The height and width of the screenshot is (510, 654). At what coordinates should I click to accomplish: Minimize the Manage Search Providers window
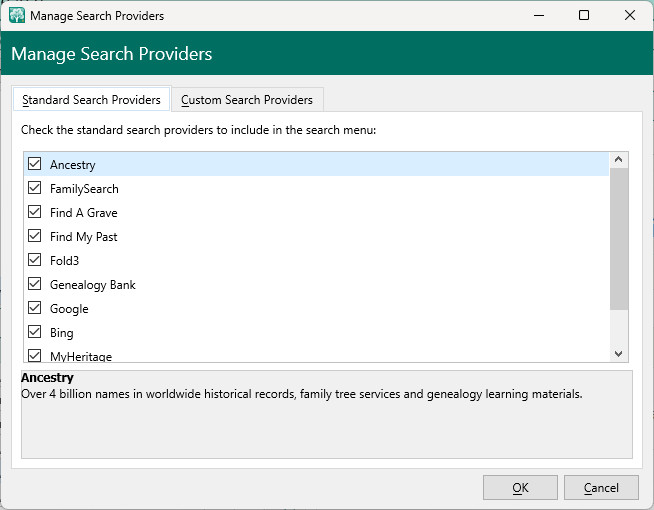point(538,16)
